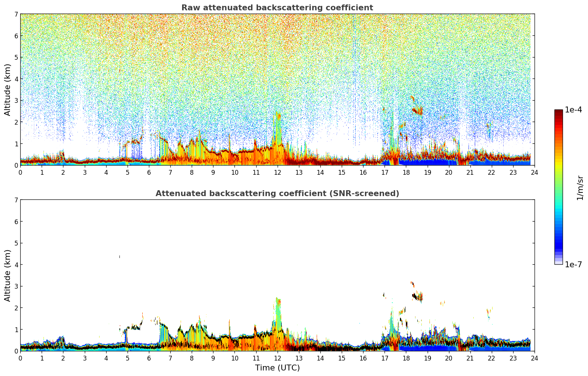Viewport: 588px width, 376px height.
Task: Click tick label 18 on top plot's time axis
Action: coord(406,172)
